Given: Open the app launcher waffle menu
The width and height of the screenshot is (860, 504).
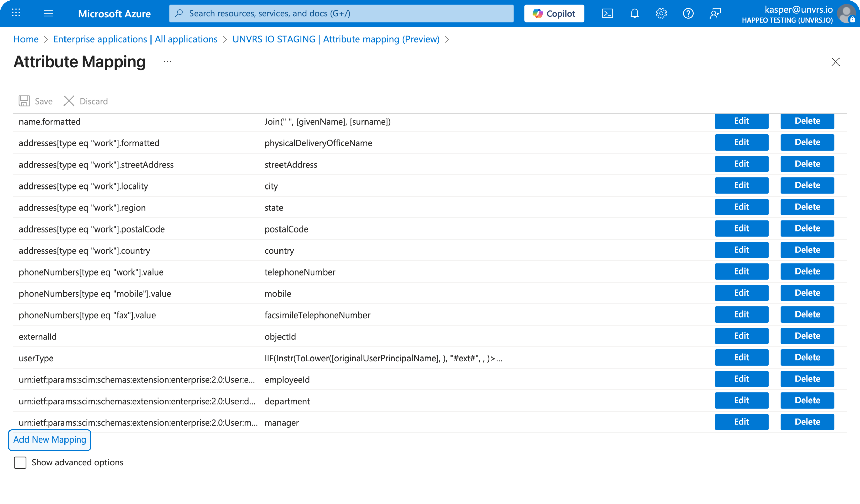Looking at the screenshot, I should click(x=16, y=13).
